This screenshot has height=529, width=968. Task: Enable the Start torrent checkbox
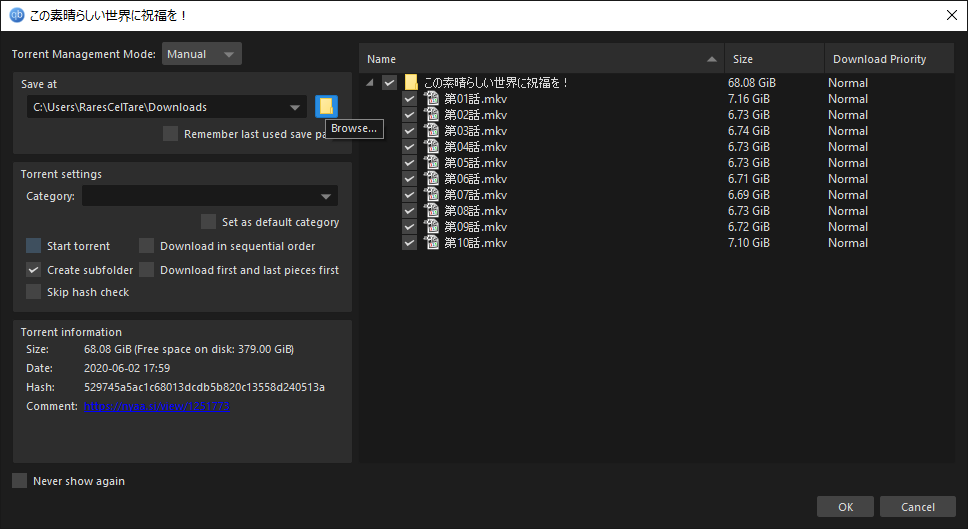coord(33,246)
